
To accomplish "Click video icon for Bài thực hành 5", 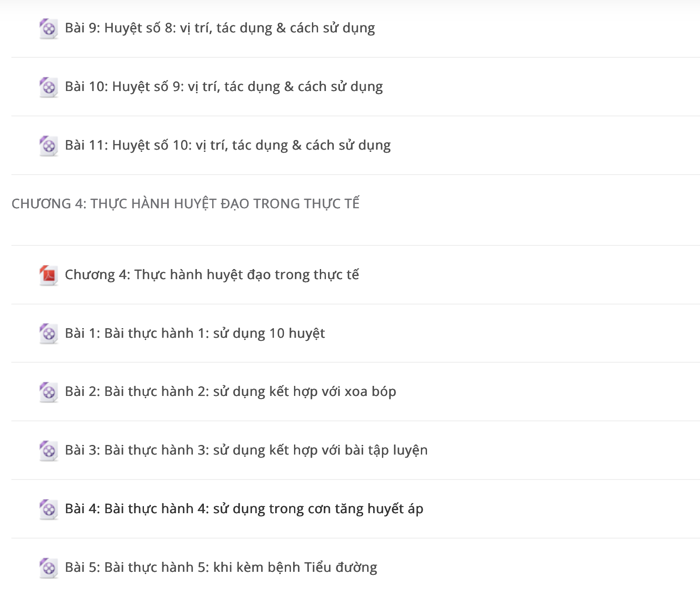I will click(49, 568).
